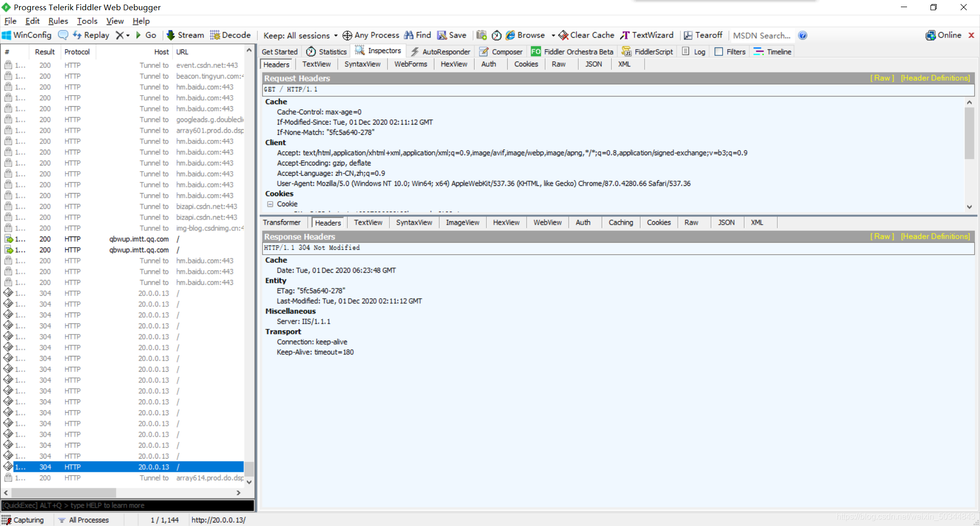Viewport: 980px width, 526px height.
Task: Clear Cache via toolbar
Action: point(586,35)
